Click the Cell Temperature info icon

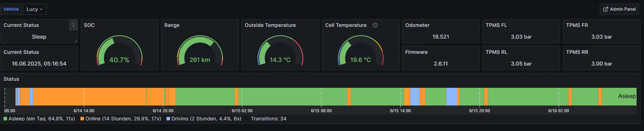(x=375, y=25)
